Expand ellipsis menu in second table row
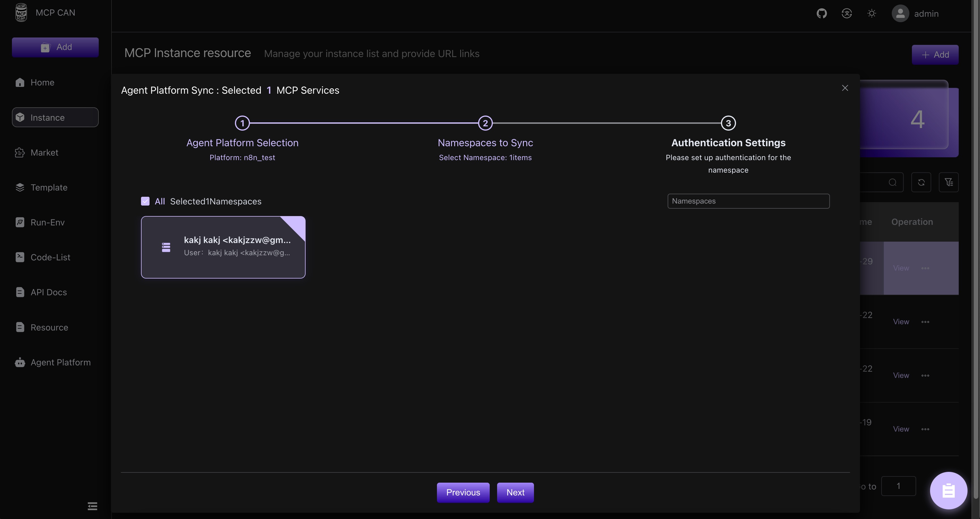The height and width of the screenshot is (519, 980). coord(925,322)
